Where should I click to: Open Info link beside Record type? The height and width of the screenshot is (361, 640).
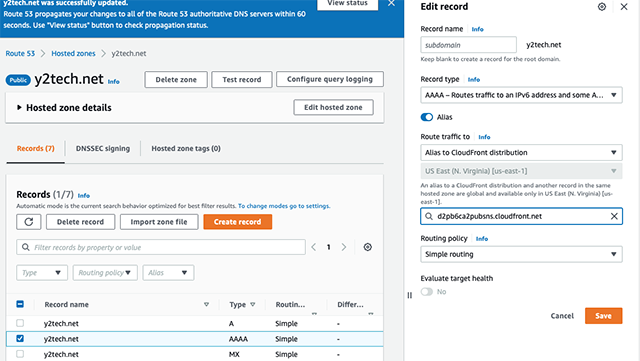473,80
